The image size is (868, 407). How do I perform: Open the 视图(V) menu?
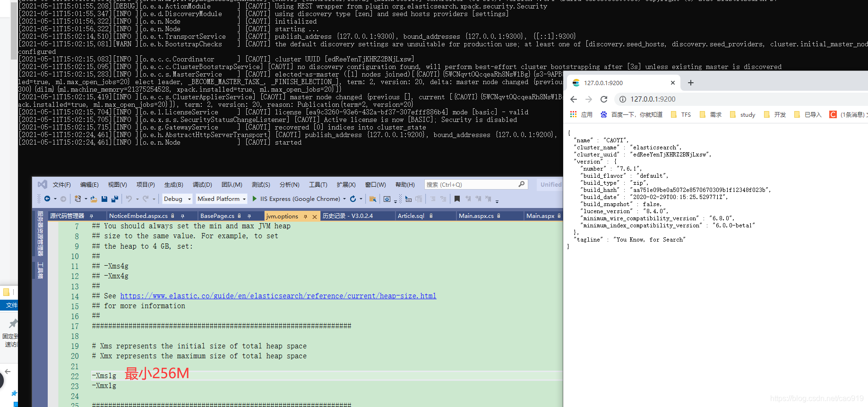pyautogui.click(x=117, y=185)
